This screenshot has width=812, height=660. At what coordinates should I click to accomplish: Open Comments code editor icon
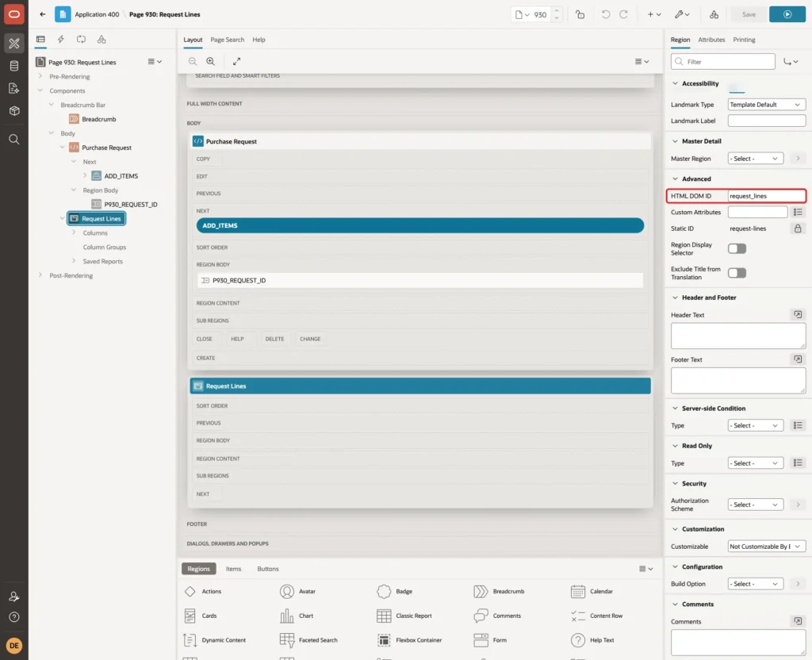[798, 621]
